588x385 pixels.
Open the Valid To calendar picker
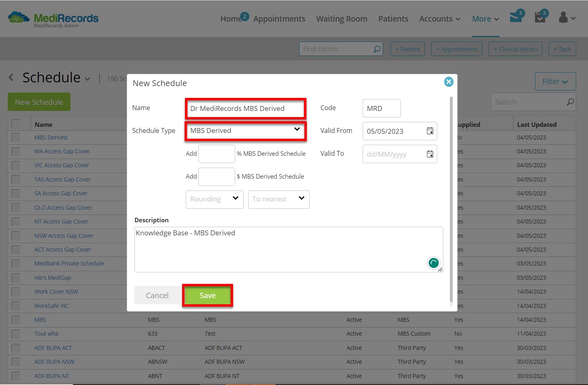coord(430,154)
